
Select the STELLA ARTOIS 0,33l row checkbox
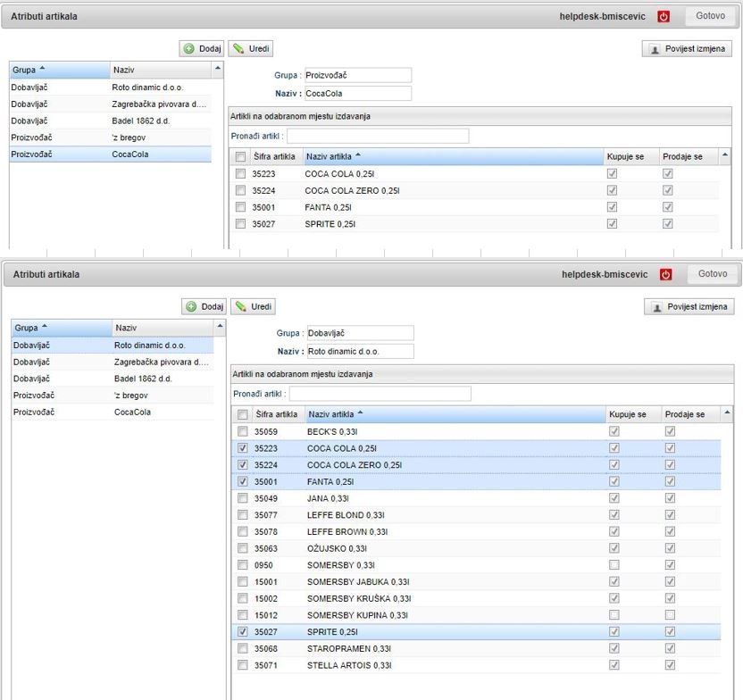[242, 665]
